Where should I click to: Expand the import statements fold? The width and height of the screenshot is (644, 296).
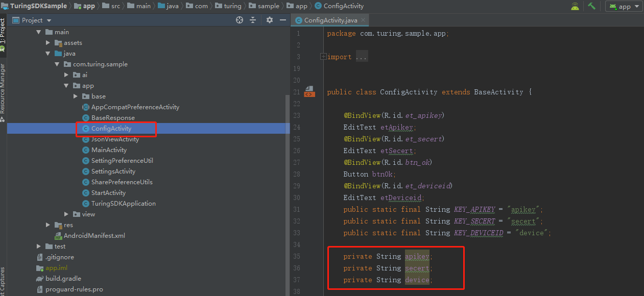[x=323, y=57]
